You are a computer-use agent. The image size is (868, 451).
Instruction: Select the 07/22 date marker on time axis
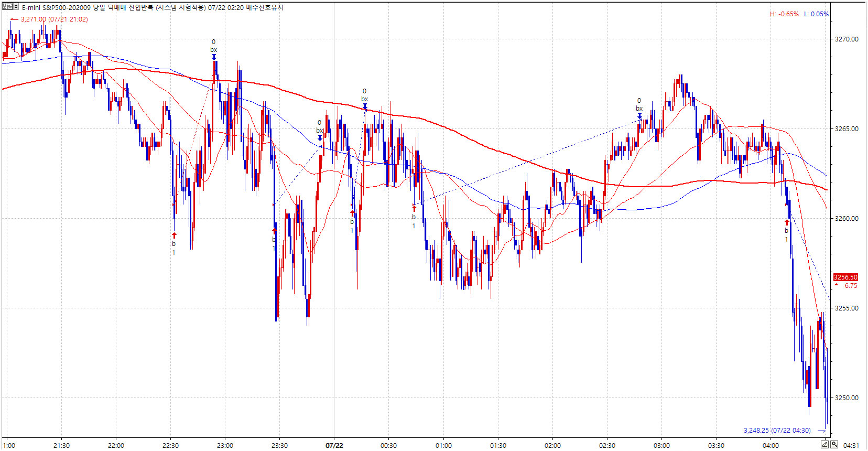(334, 445)
